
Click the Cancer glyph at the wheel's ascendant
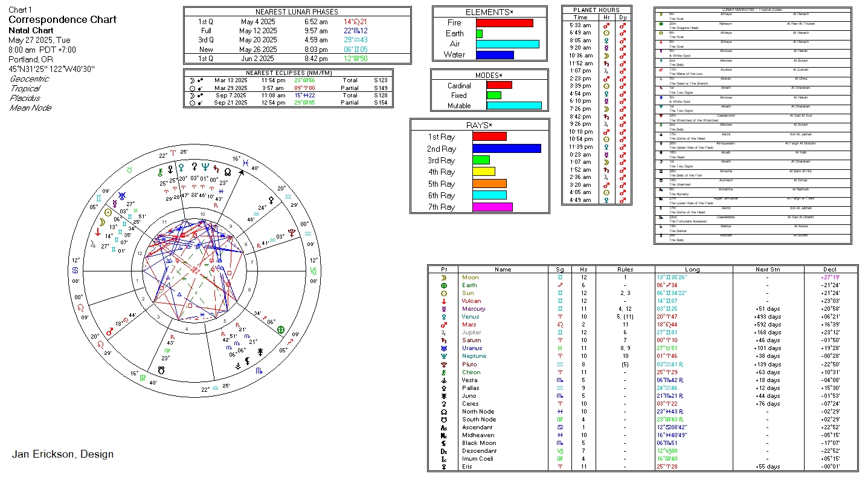tap(75, 270)
